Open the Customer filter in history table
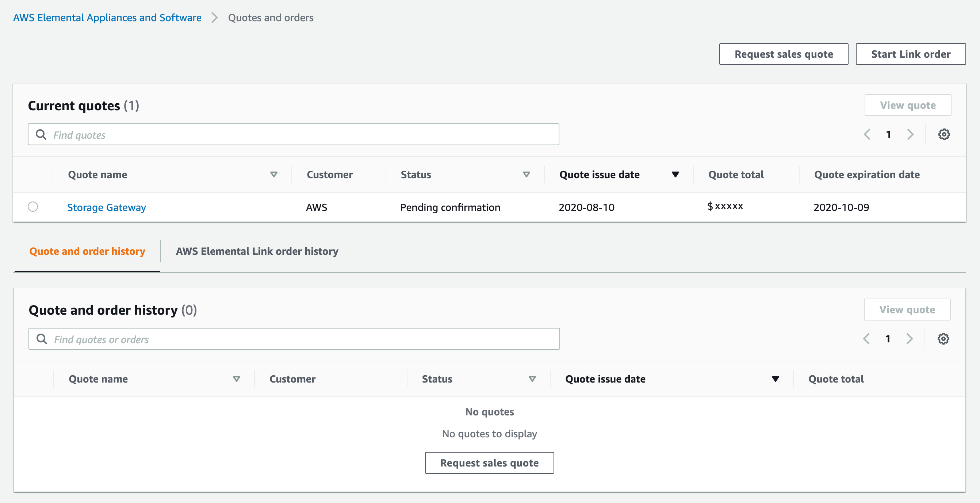This screenshot has width=980, height=503. click(292, 379)
